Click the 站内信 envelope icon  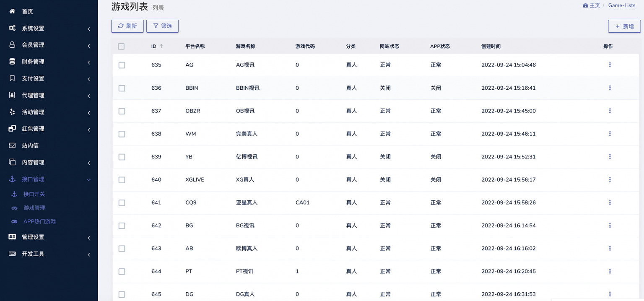[x=12, y=145]
